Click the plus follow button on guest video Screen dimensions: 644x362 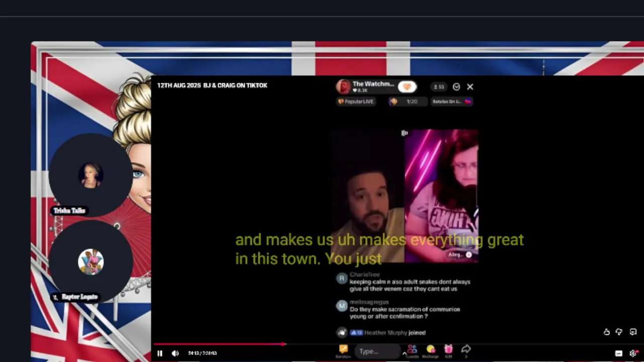pos(468,255)
